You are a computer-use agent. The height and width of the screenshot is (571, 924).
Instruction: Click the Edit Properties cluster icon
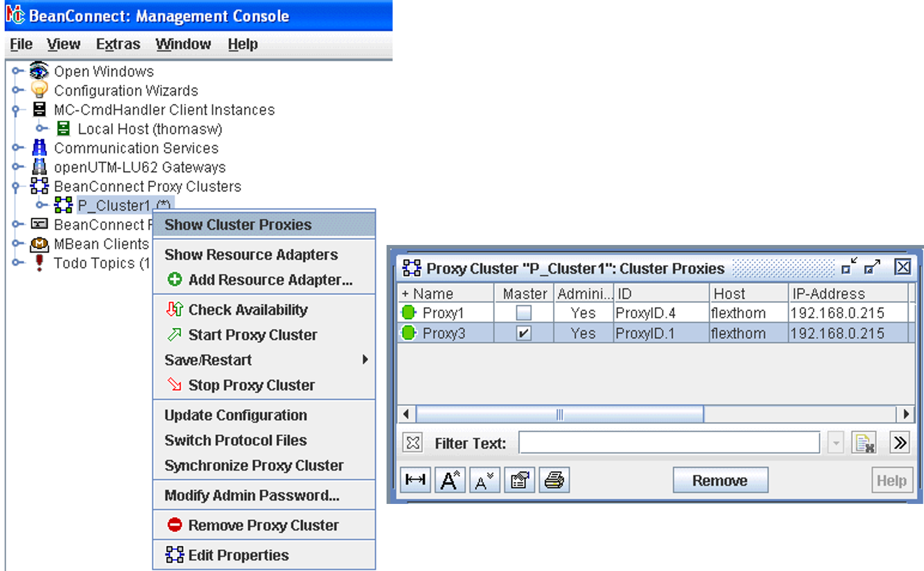(175, 555)
